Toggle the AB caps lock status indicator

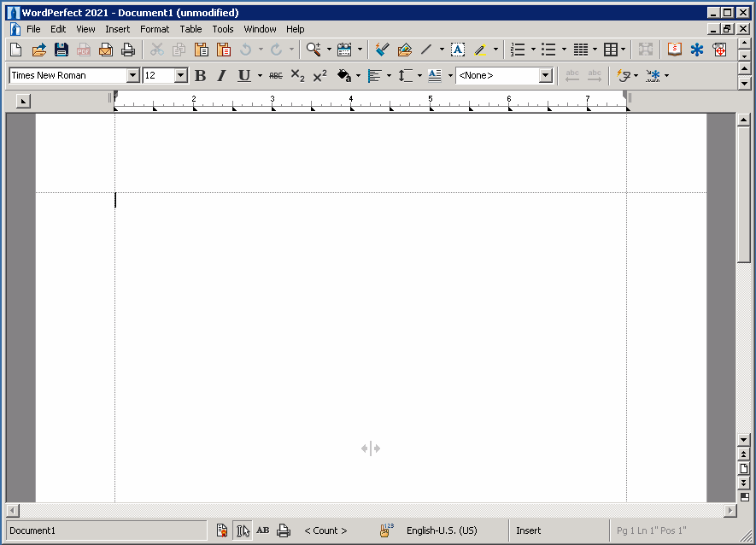tap(263, 530)
